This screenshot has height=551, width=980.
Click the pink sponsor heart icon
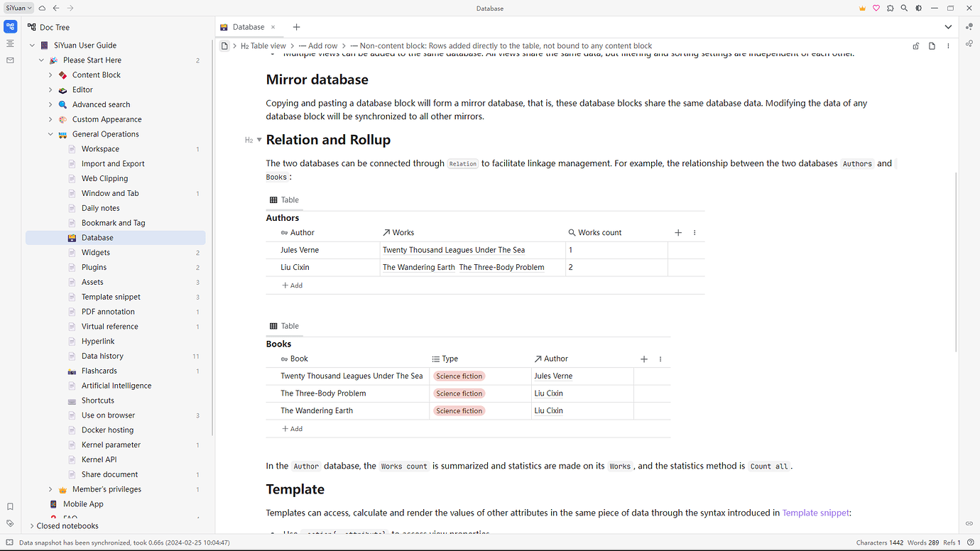[x=876, y=8]
